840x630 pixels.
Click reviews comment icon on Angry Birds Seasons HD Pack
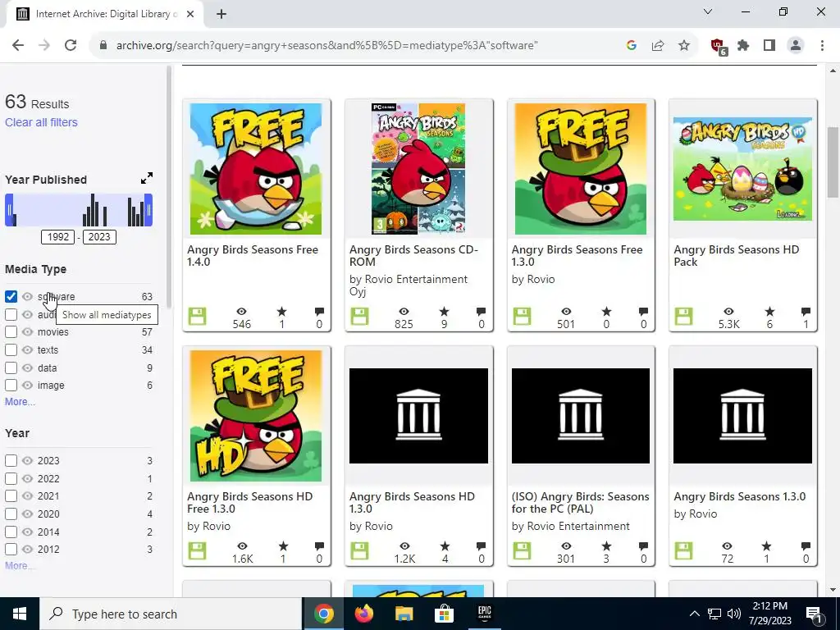click(x=806, y=311)
